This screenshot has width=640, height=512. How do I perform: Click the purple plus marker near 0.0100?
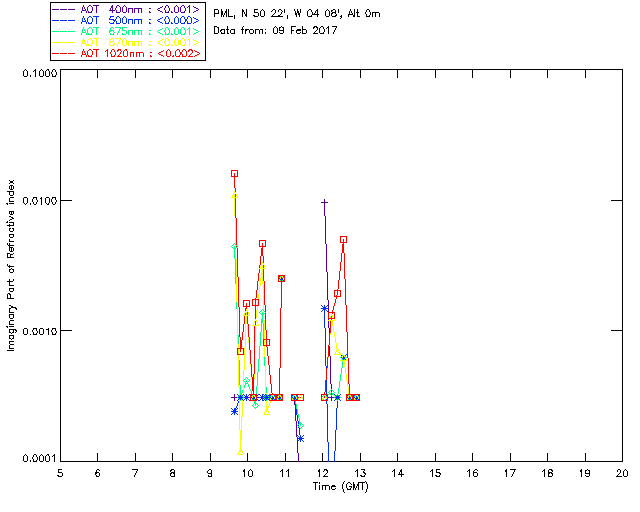(324, 202)
